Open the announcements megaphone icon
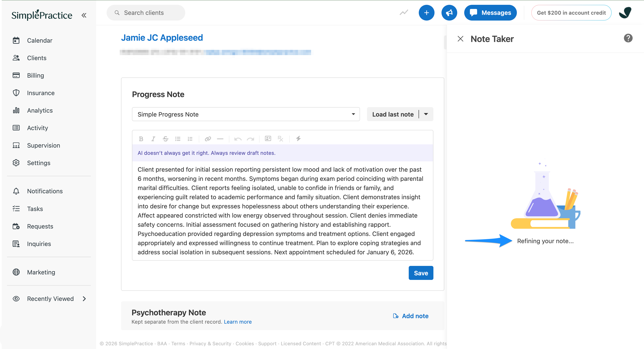644x349 pixels. click(x=449, y=13)
